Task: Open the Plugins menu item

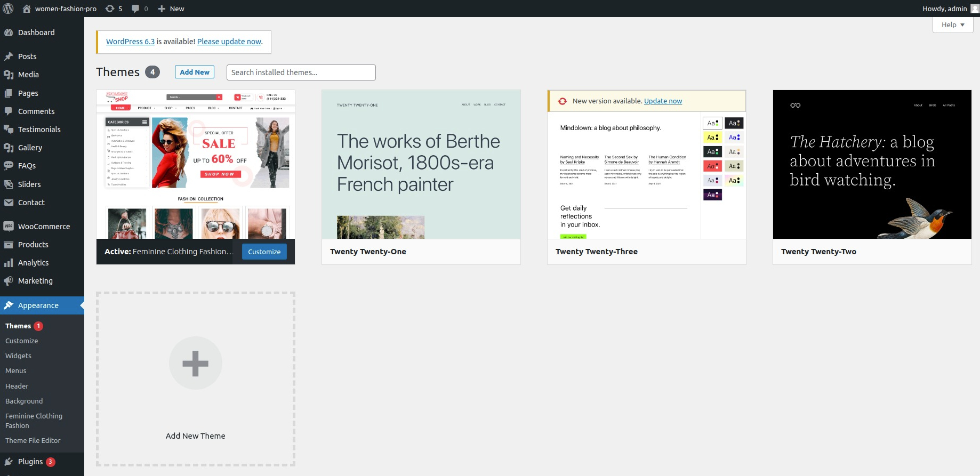Action: pyautogui.click(x=42, y=462)
